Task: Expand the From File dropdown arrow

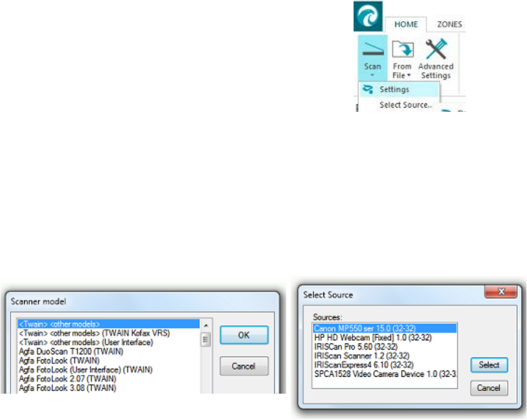Action: (409, 75)
